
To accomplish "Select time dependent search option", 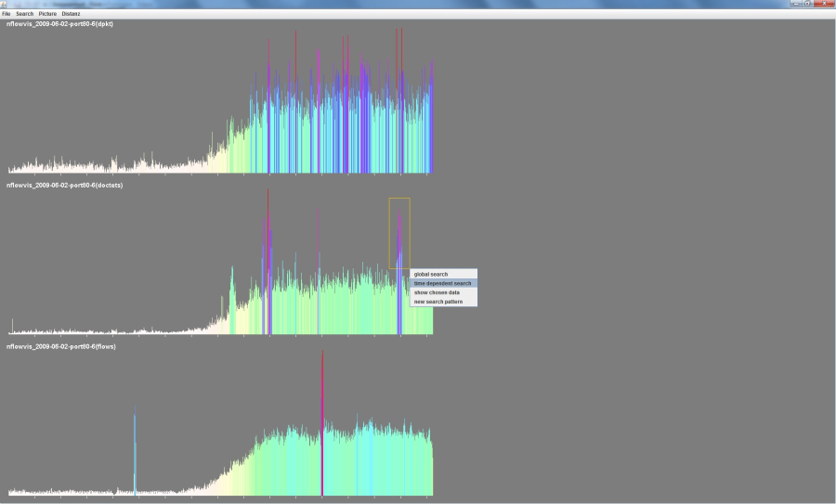I will (x=442, y=283).
